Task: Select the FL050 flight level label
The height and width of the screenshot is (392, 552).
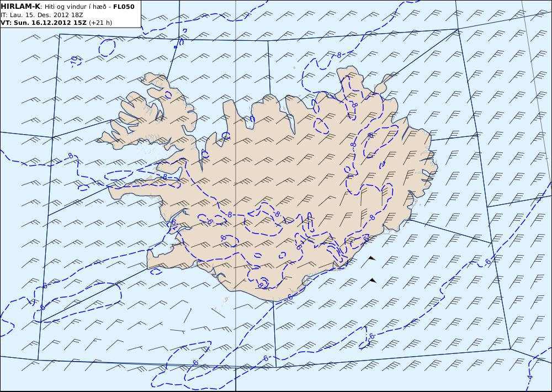Action: (124, 7)
